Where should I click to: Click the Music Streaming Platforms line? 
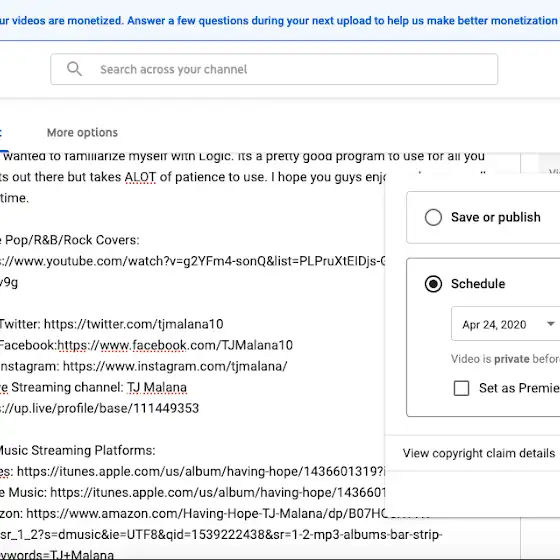78,450
